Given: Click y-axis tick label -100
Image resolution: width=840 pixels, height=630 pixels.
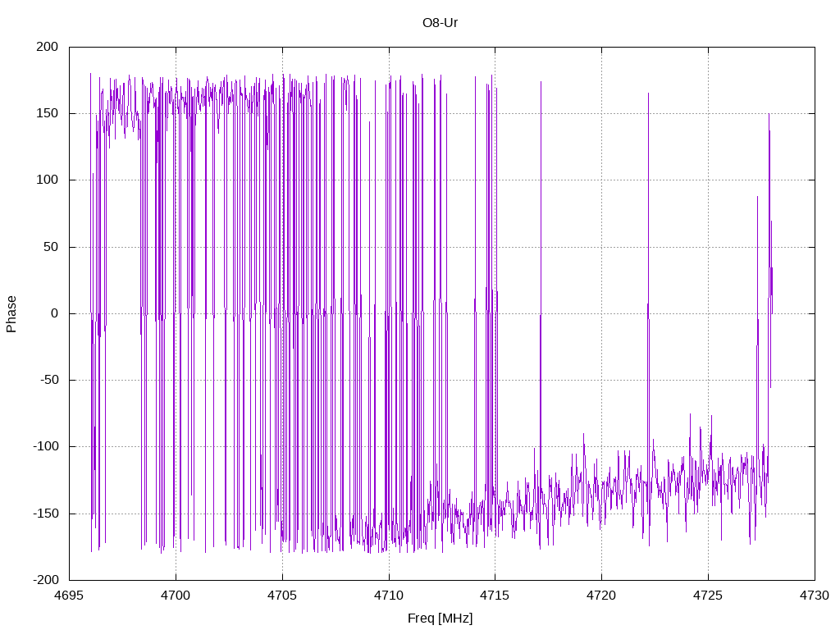Looking at the screenshot, I should (46, 446).
